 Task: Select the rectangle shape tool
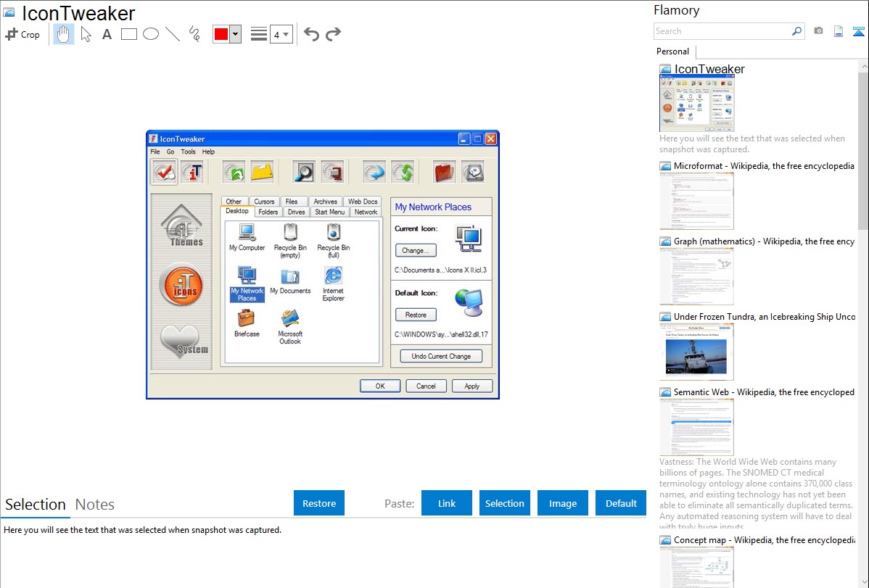click(128, 34)
